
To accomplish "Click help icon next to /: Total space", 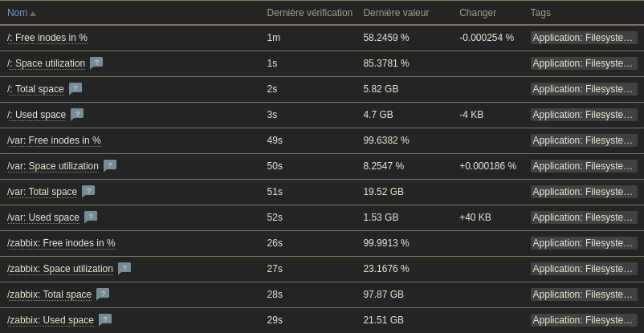I will [x=75, y=89].
